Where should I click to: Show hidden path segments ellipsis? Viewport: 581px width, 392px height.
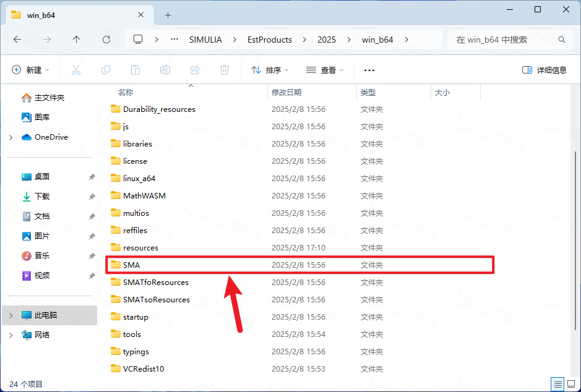coord(174,39)
